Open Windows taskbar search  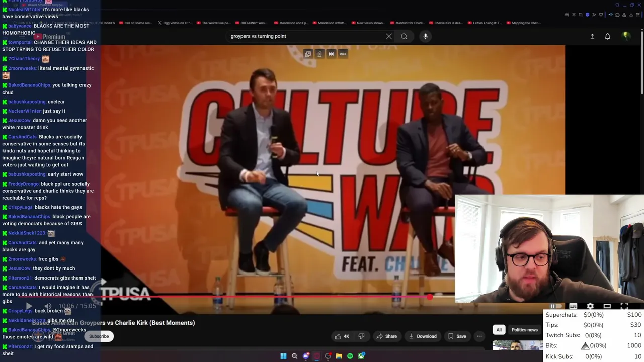[294, 356]
